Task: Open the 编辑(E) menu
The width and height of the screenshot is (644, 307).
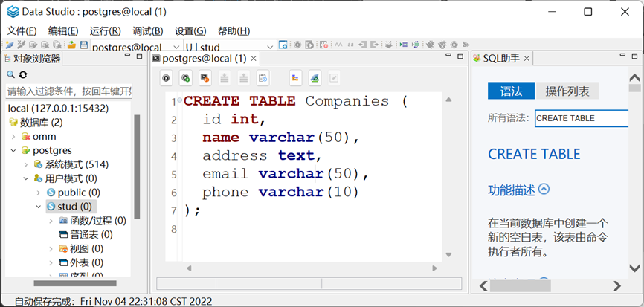Action: pyautogui.click(x=63, y=30)
